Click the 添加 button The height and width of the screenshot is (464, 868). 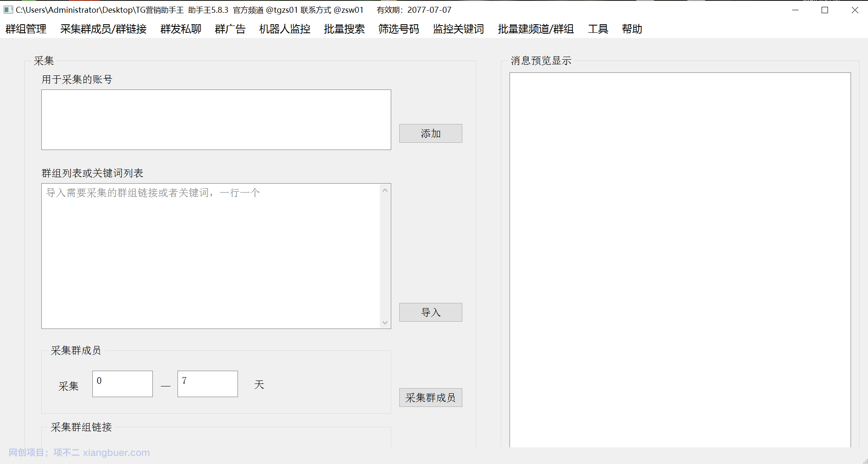431,133
